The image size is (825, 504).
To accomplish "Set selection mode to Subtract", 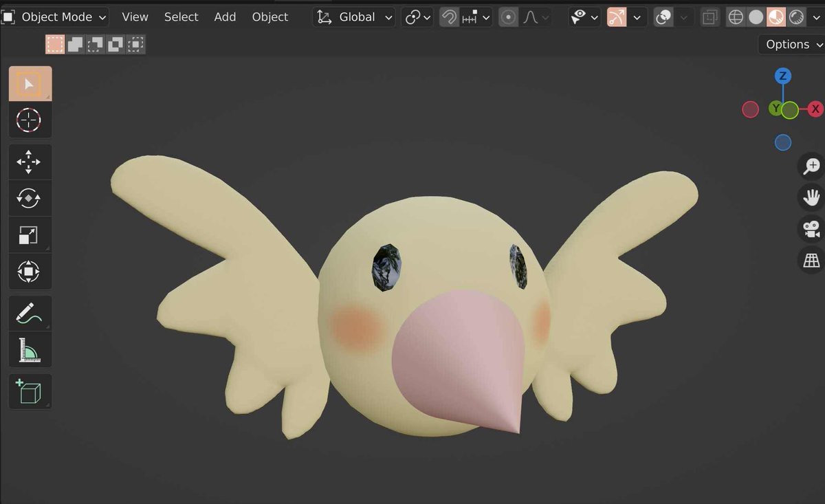I will coord(95,45).
